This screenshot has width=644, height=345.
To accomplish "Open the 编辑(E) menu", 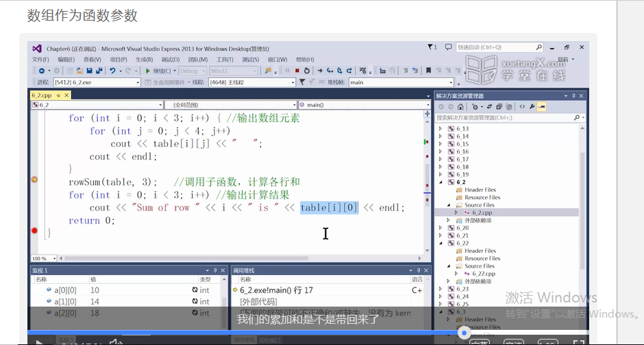I will point(66,60).
